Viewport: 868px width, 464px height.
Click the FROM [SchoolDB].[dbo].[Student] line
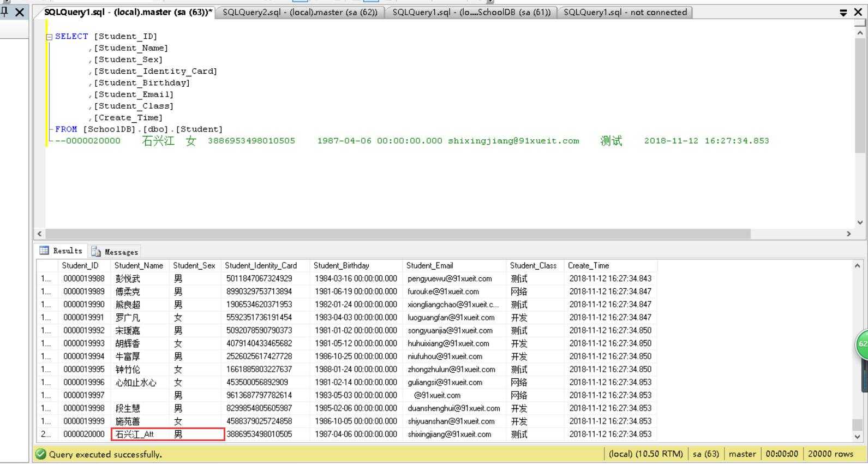[139, 129]
